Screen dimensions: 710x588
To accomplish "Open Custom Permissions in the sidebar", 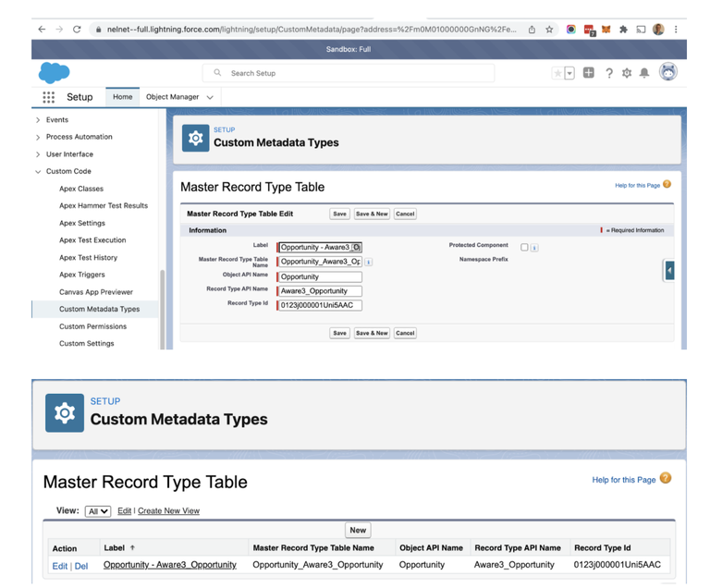I will [x=92, y=326].
